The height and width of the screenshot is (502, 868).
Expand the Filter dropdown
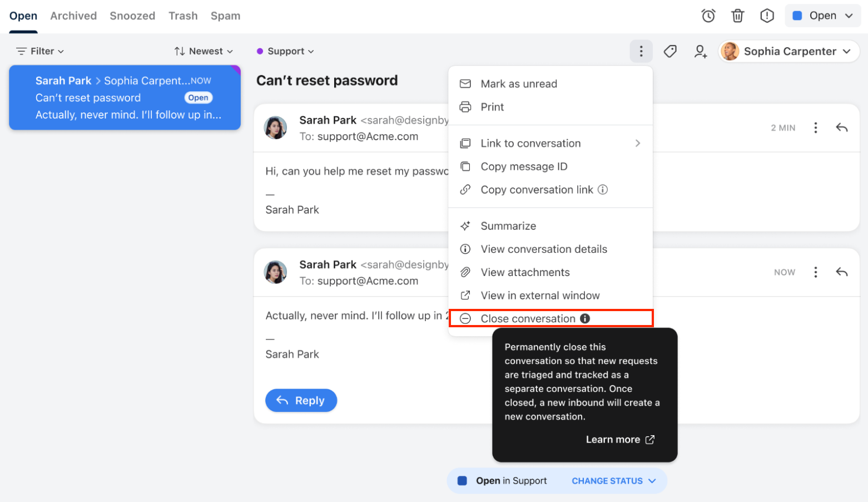tap(40, 51)
